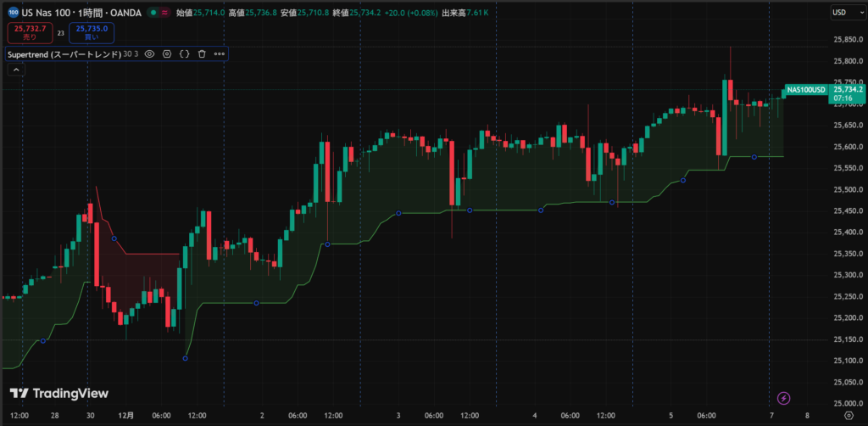Open Supertrend source code braces icon
The image size is (868, 426).
[x=184, y=53]
